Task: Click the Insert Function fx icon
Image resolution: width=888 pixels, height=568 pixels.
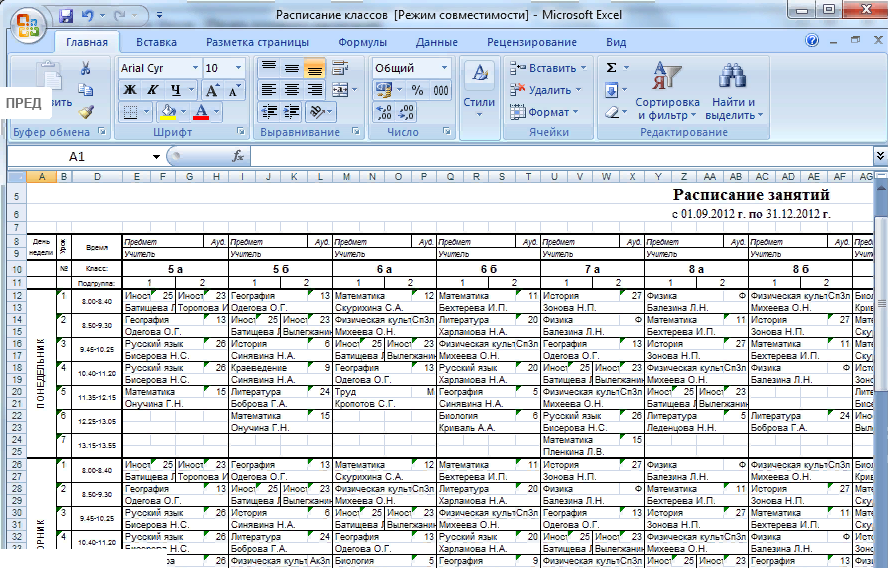Action: pyautogui.click(x=238, y=157)
